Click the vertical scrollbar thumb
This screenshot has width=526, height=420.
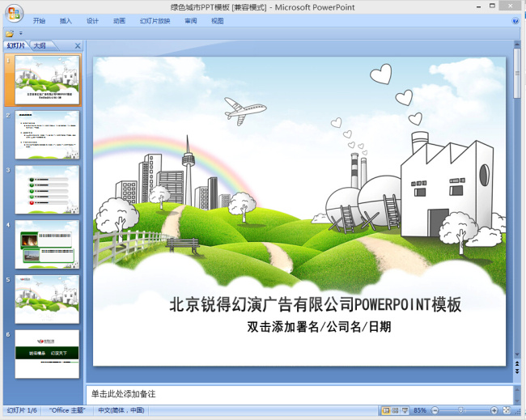point(517,74)
